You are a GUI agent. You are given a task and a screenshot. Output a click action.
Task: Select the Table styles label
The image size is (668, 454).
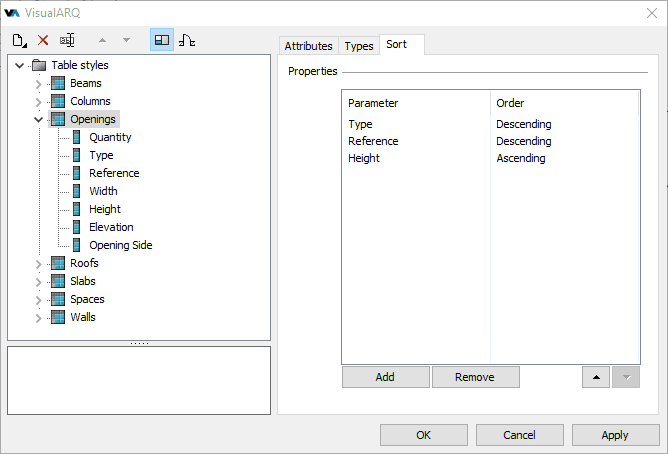point(80,65)
